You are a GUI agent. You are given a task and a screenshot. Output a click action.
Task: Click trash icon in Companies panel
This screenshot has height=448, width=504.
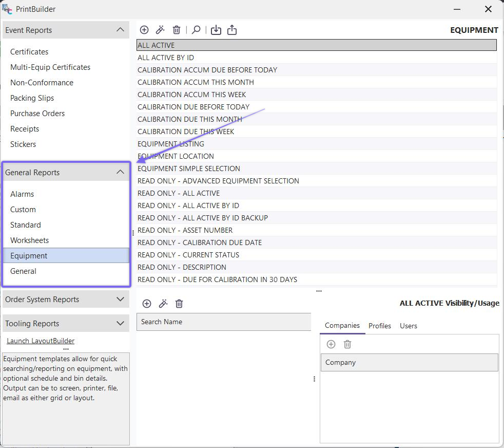[347, 344]
